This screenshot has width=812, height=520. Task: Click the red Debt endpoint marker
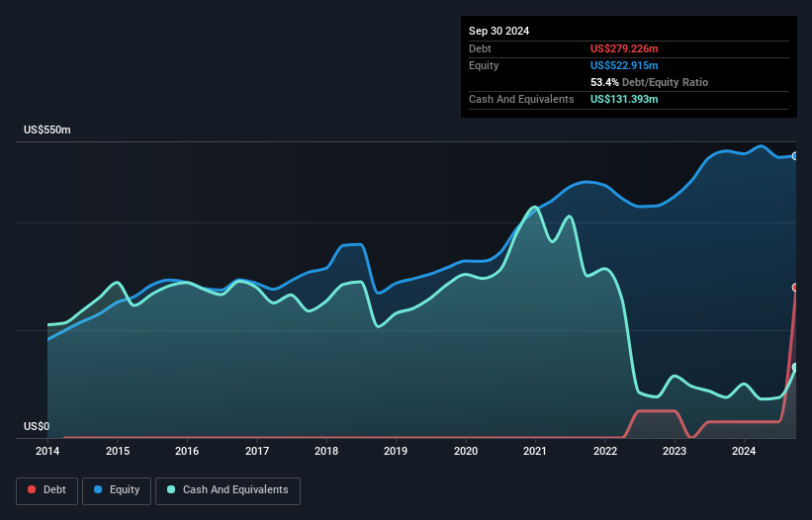tap(795, 287)
